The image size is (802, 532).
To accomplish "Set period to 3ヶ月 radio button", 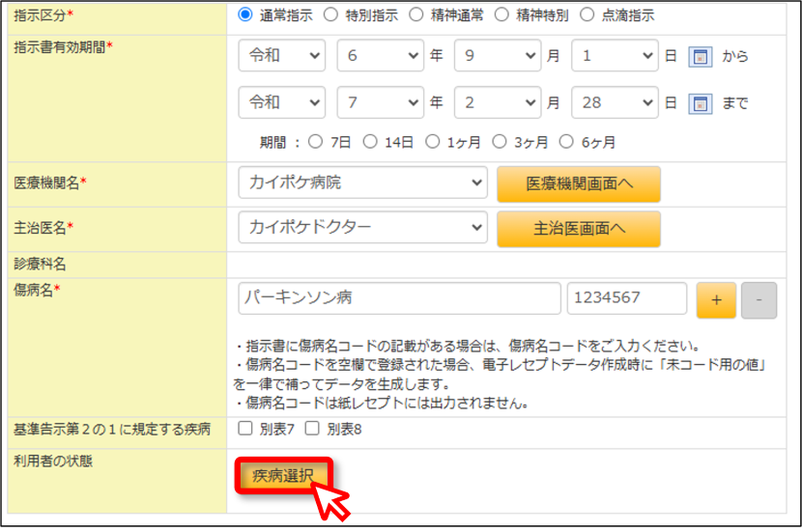I will coord(500,142).
